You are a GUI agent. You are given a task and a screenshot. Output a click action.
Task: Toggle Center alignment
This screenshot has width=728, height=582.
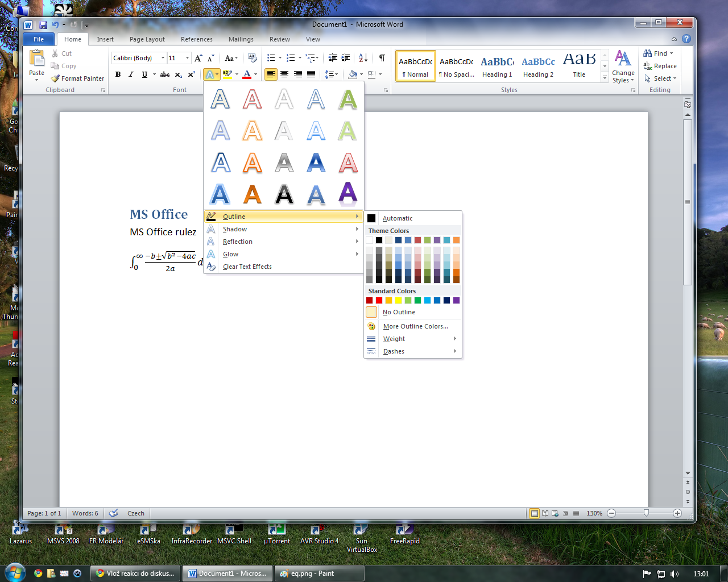284,74
